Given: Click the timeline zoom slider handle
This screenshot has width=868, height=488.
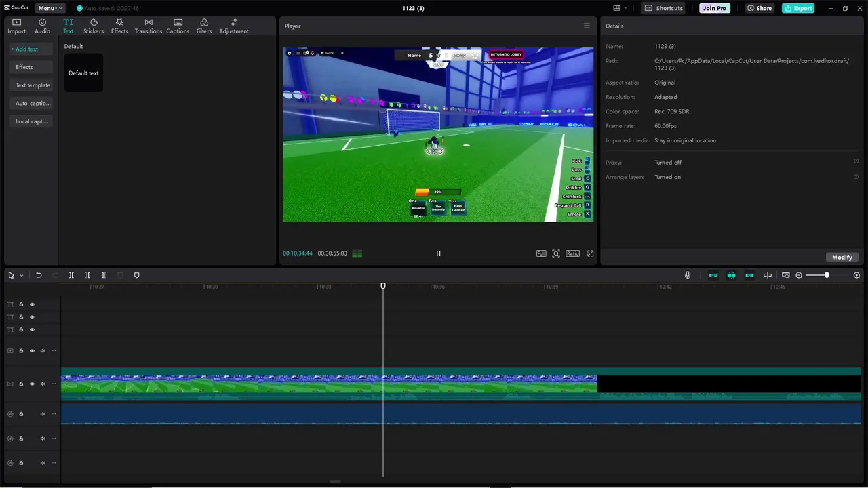Looking at the screenshot, I should pos(827,275).
